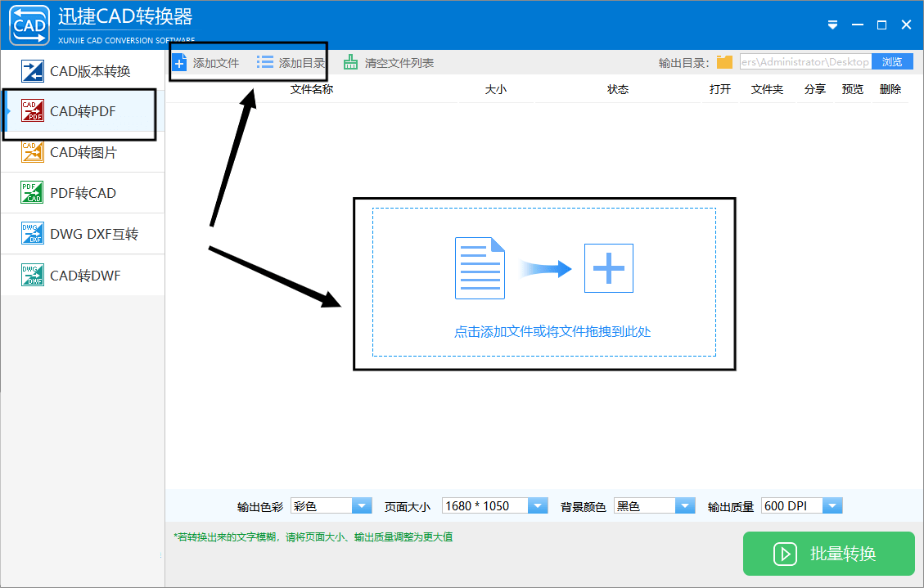
Task: Click the 输出色彩 label
Action: 260,507
